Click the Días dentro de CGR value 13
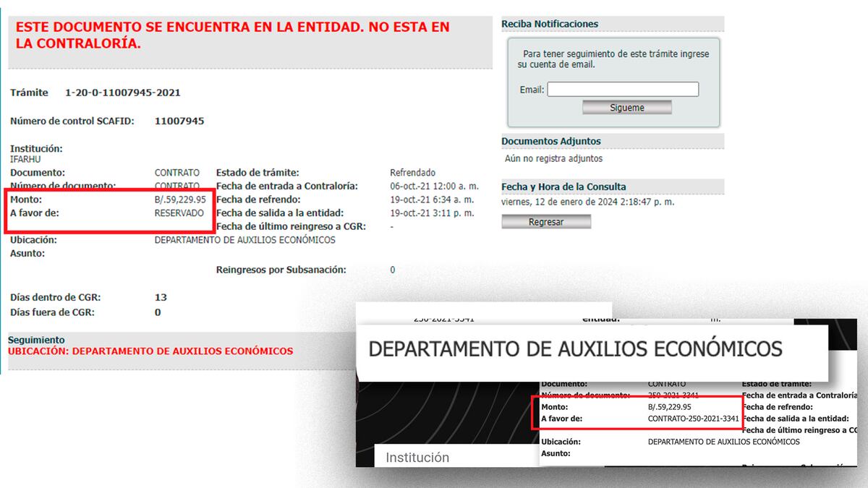This screenshot has height=488, width=868. 161,297
